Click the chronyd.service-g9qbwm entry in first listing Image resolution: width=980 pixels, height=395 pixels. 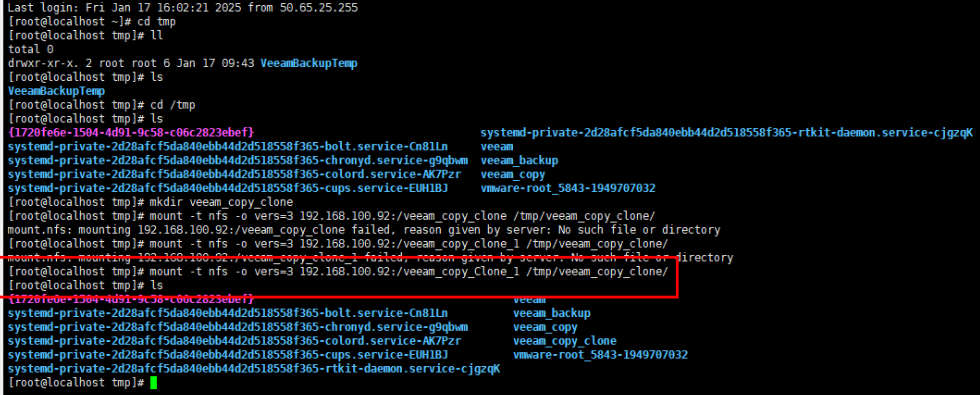tap(238, 160)
